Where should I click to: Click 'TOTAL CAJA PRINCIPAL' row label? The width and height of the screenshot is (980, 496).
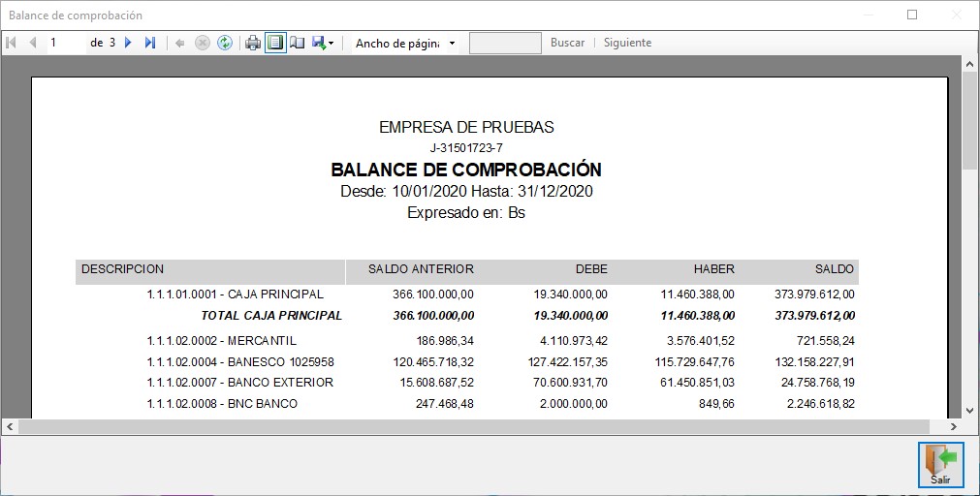(x=271, y=316)
